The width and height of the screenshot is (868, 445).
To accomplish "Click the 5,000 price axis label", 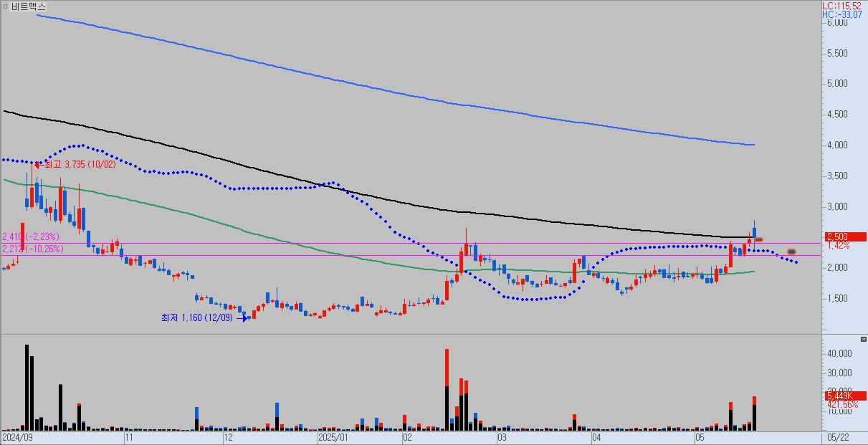I will pos(838,83).
